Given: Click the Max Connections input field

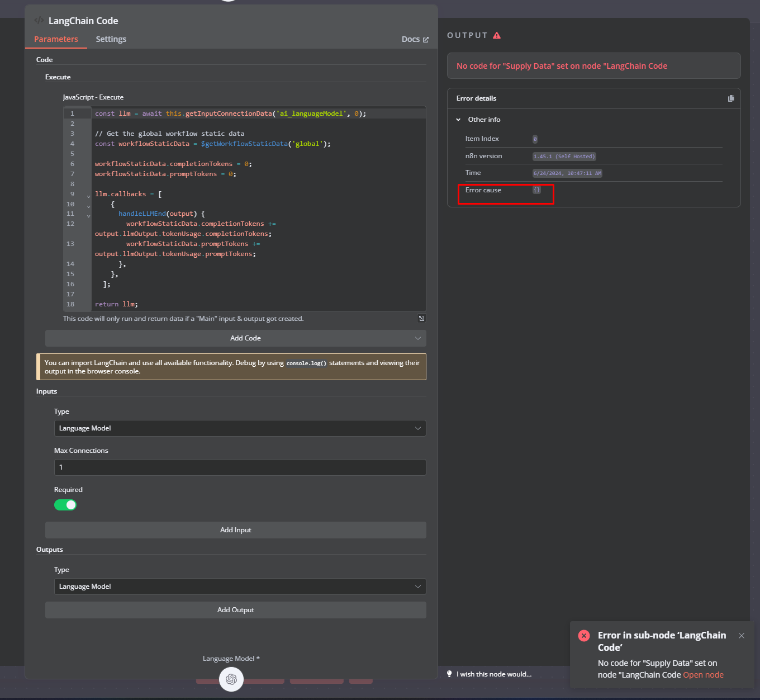Looking at the screenshot, I should coord(240,467).
